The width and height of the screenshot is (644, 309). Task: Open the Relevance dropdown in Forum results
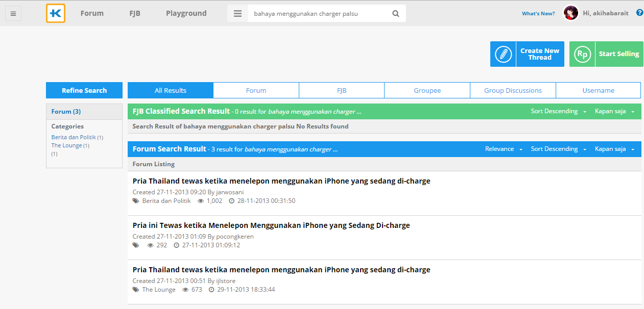coord(504,149)
